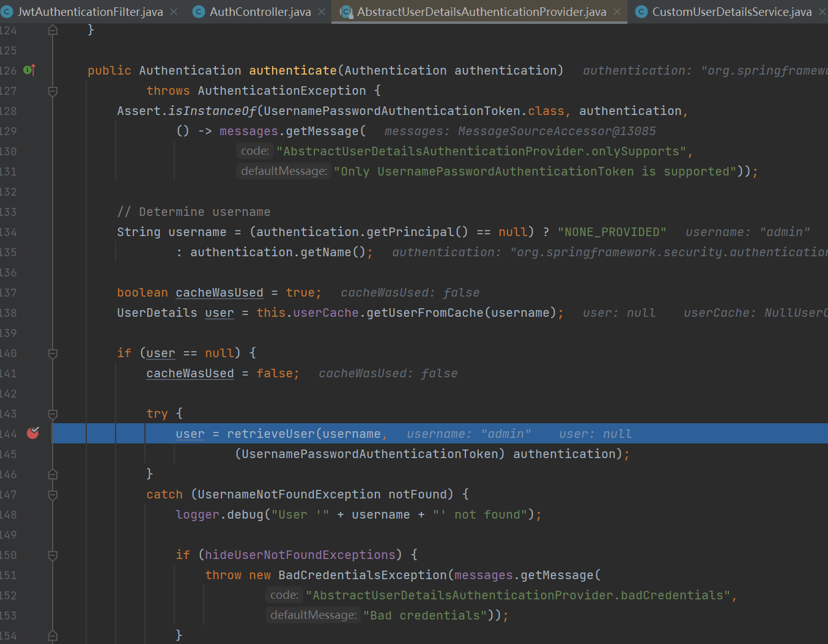Collapse the 'if (user == null)' block
Image resolution: width=828 pixels, height=644 pixels.
click(x=53, y=353)
